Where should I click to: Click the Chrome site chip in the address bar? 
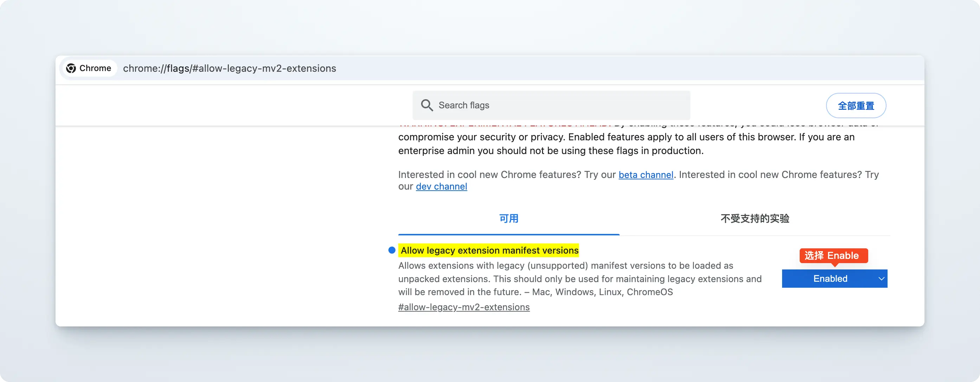point(89,68)
